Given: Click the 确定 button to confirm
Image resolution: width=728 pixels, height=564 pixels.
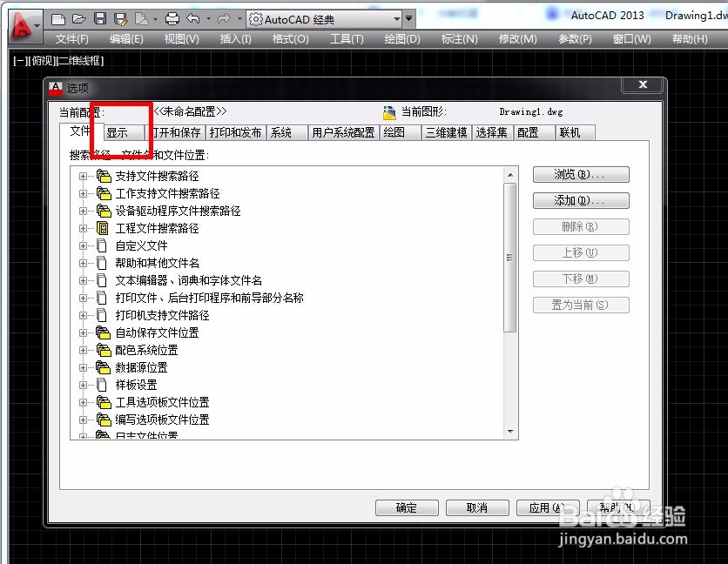Looking at the screenshot, I should (406, 507).
